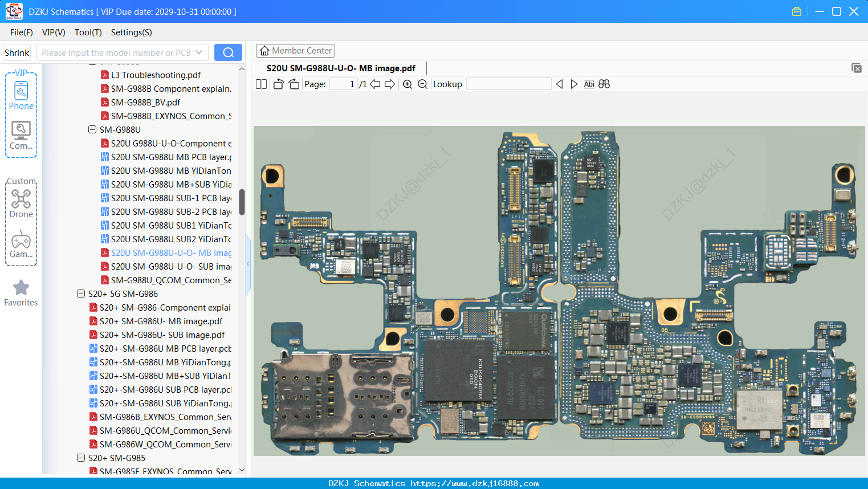Image resolution: width=868 pixels, height=489 pixels.
Task: Collapse the S20+ SM-G985 node
Action: (80, 458)
